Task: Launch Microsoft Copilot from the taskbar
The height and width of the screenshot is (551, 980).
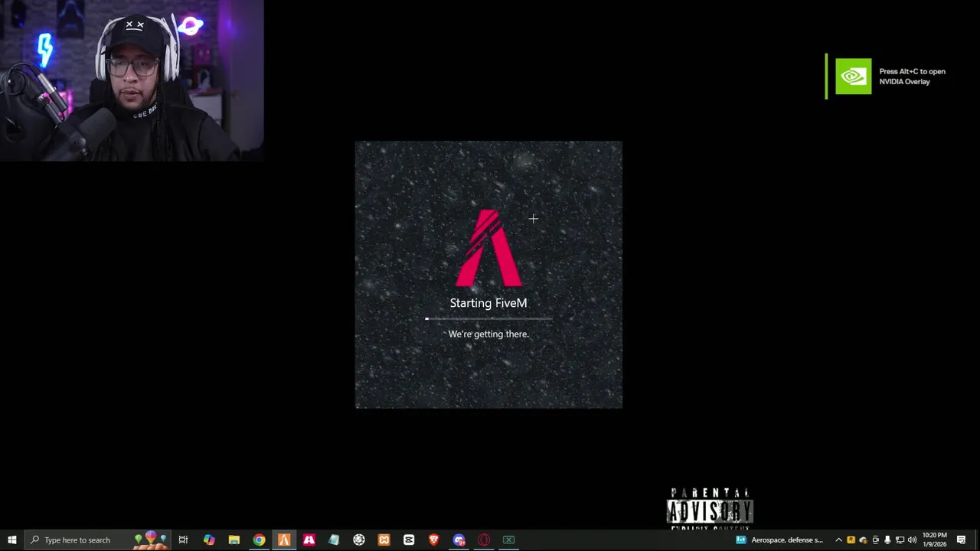Action: coord(209,540)
